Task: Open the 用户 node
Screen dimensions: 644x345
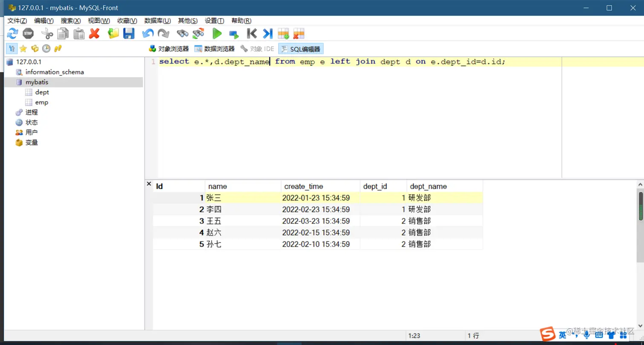Action: (32, 132)
